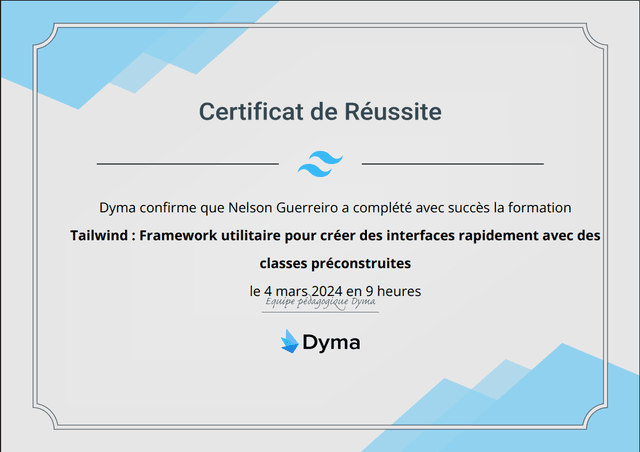Click the line 'Dyma confirme que Nelson Guerreiro…'
This screenshot has width=640, height=452.
tap(335, 208)
